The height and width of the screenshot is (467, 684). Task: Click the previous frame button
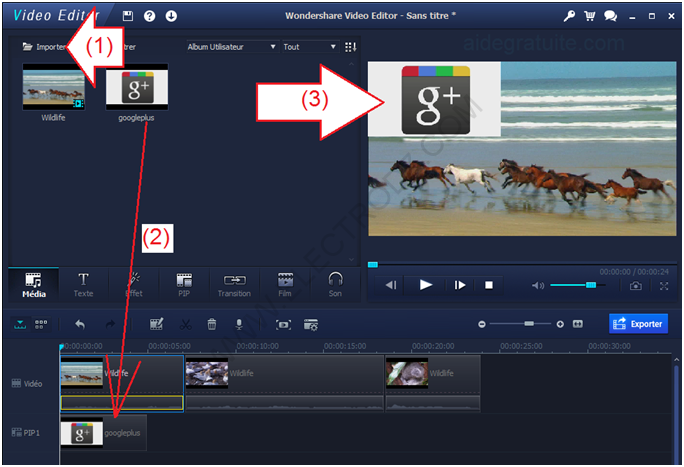391,285
